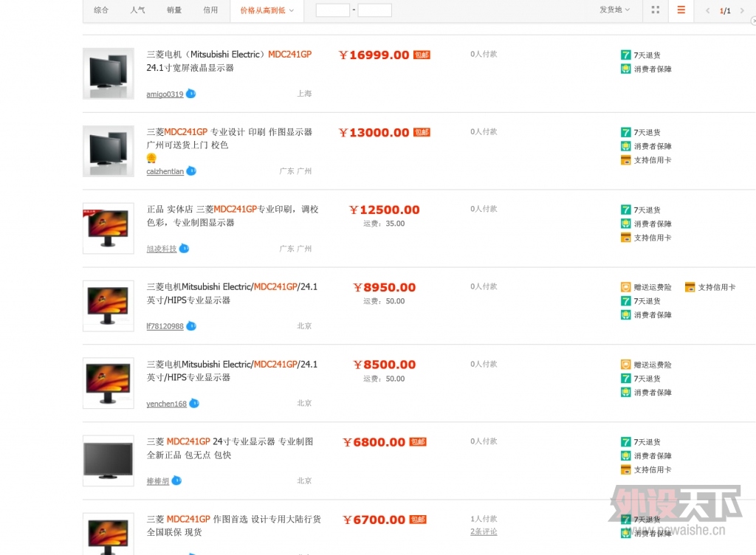Go to previous results page arrow

point(707,10)
